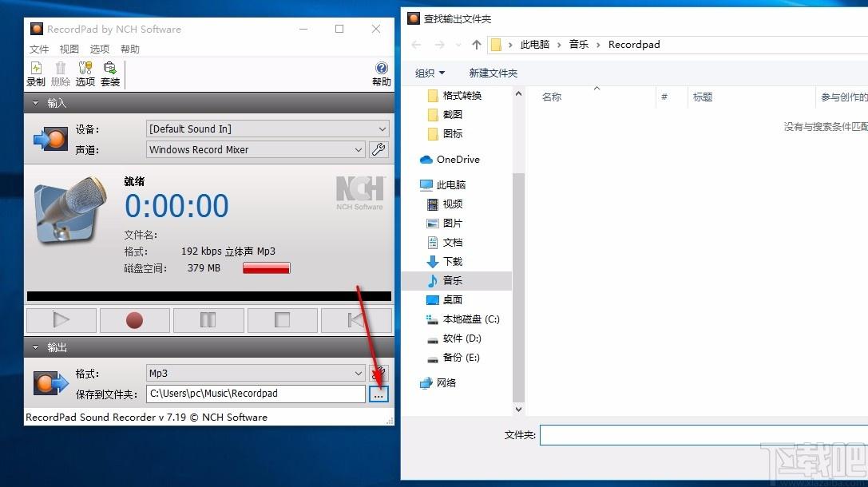Viewport: 868px width, 487px height.
Task: Click the up-one-level arrow in folder dialog
Action: tap(476, 45)
